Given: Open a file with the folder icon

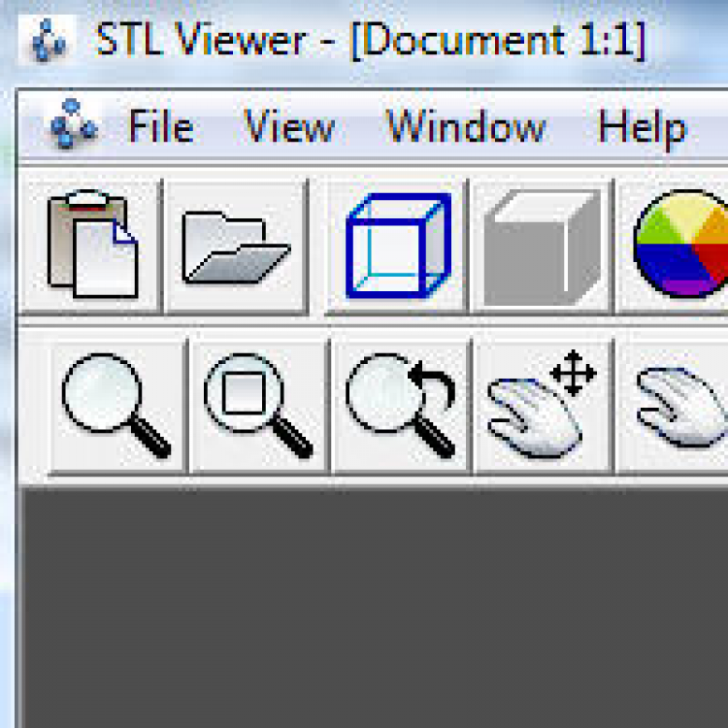Looking at the screenshot, I should pyautogui.click(x=236, y=247).
